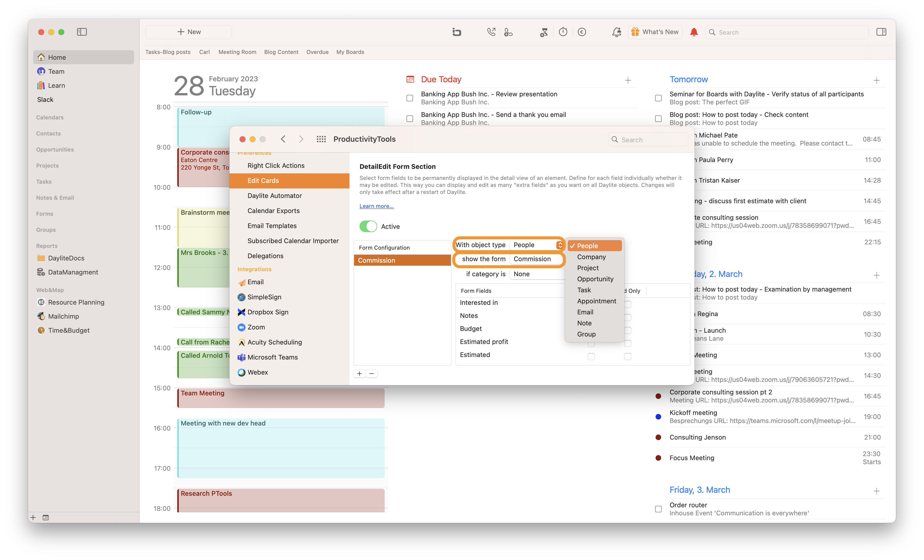Expand the Opportunities sidebar section
The width and height of the screenshot is (924, 560).
(x=55, y=150)
